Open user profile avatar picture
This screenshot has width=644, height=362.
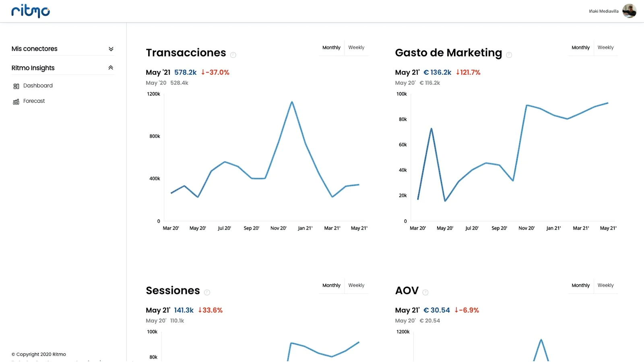point(629,11)
